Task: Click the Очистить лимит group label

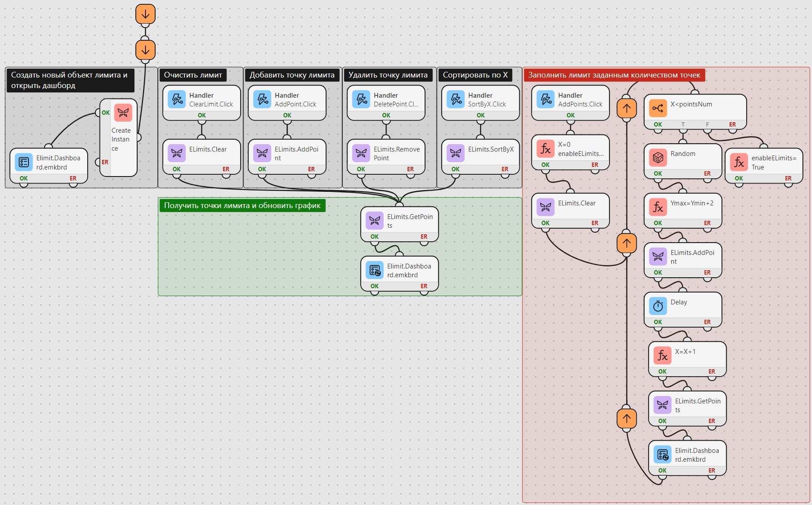Action: pos(193,75)
